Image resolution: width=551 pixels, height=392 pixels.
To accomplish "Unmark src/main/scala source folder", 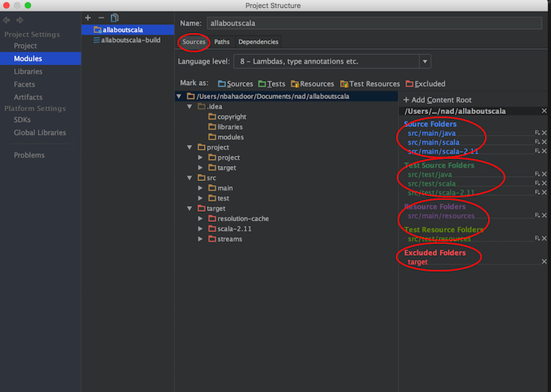I will (x=545, y=142).
